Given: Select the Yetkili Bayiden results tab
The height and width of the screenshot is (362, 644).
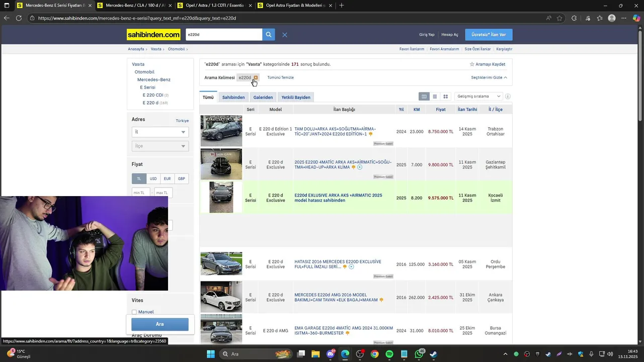Looking at the screenshot, I should click(x=296, y=97).
